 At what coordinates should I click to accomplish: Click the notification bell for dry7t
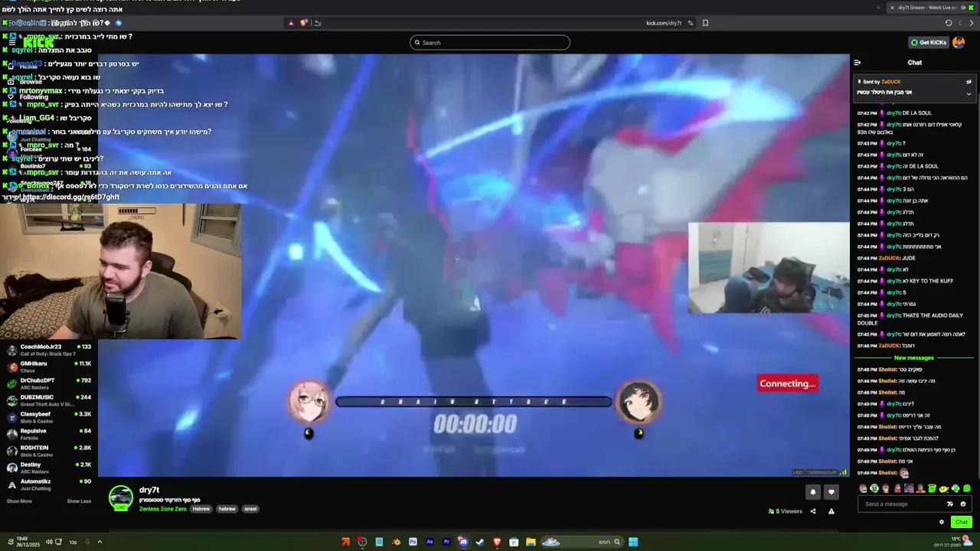click(813, 492)
